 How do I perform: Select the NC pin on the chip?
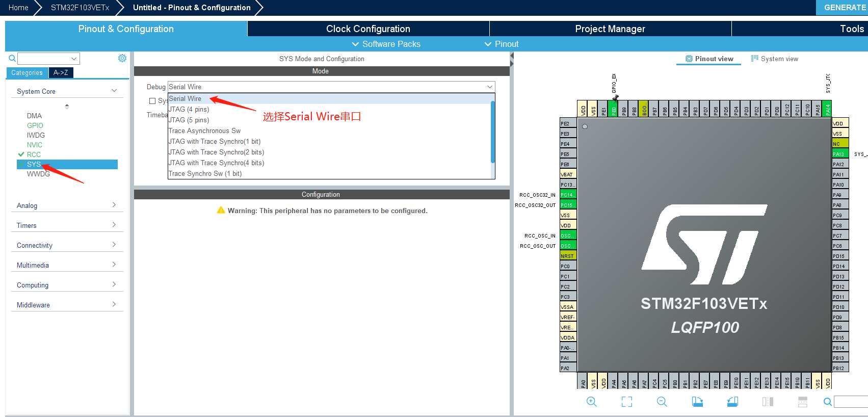click(840, 144)
